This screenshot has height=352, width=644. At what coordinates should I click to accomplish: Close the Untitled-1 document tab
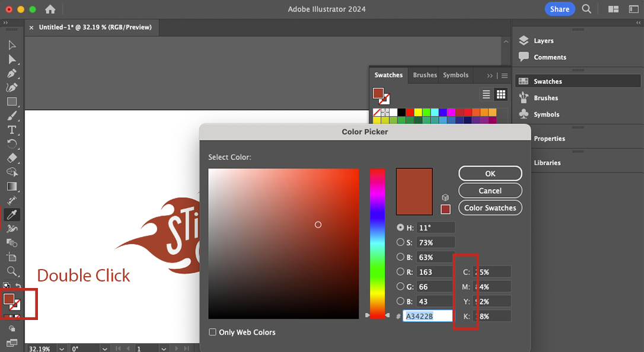click(x=31, y=27)
